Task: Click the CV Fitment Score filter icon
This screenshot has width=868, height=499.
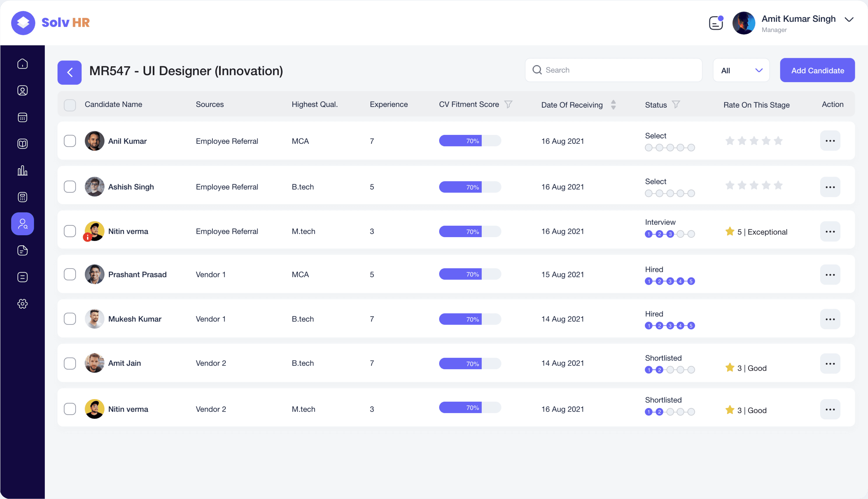Action: click(x=508, y=104)
